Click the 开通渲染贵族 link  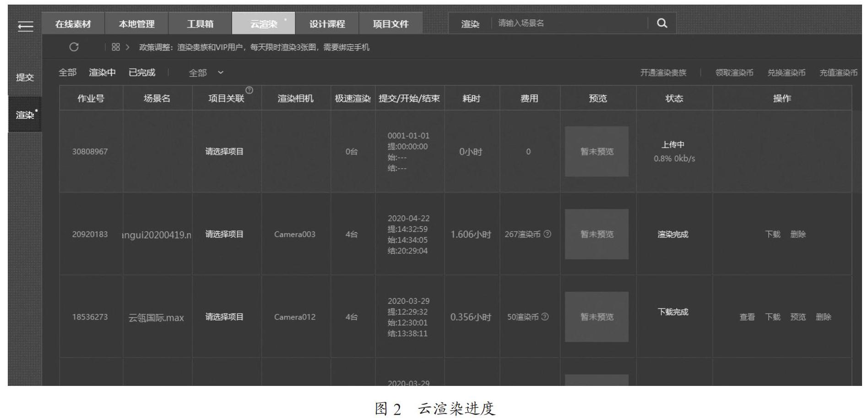click(x=663, y=73)
